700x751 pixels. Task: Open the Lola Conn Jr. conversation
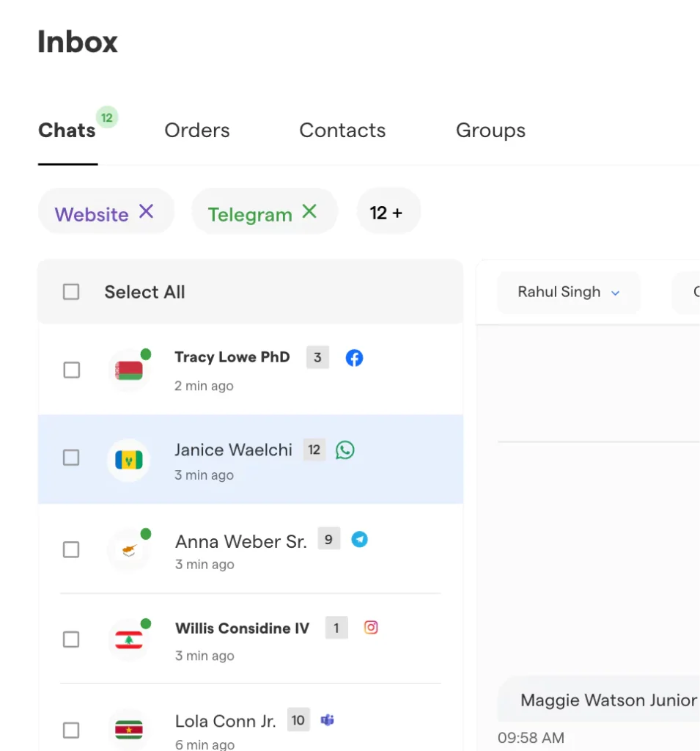point(225,721)
